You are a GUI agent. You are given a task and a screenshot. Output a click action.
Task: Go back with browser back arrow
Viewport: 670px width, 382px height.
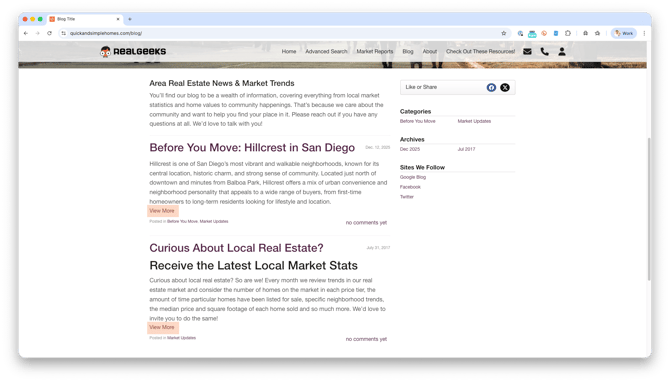click(26, 33)
